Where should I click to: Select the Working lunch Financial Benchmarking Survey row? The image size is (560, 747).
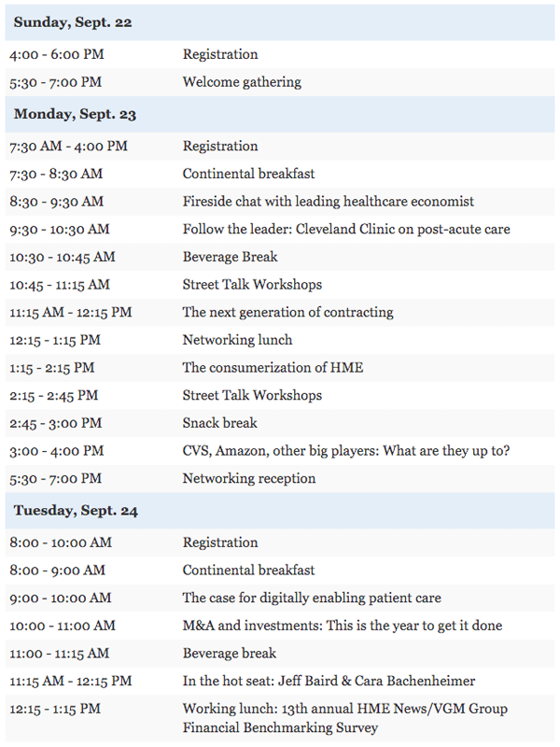[x=280, y=718]
